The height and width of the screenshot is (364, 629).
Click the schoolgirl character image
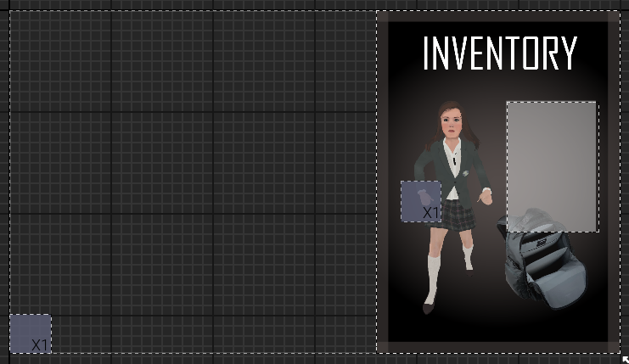(x=453, y=207)
